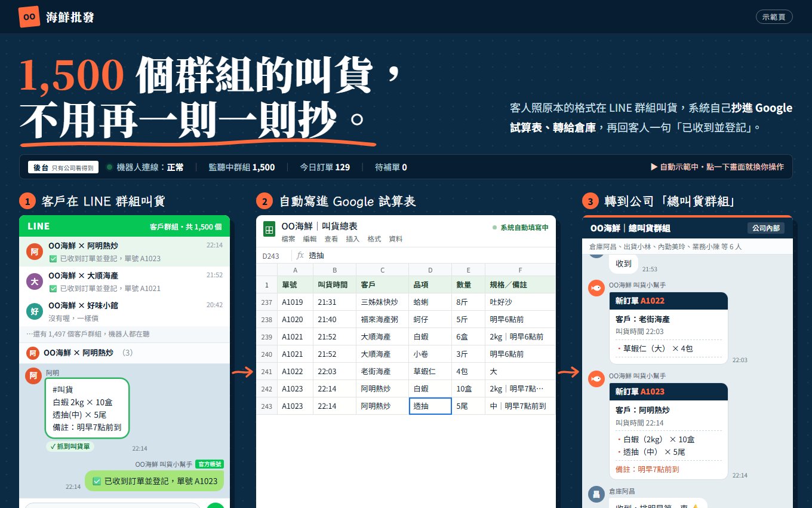Click the 吐好沙 cell
This screenshot has height=508, width=812.
point(520,302)
